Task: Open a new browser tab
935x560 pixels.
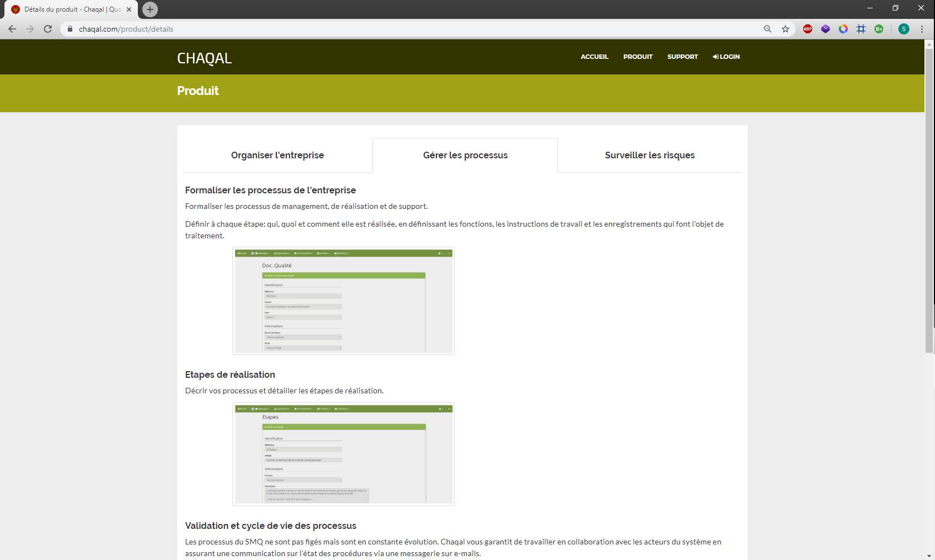Action: click(x=150, y=9)
